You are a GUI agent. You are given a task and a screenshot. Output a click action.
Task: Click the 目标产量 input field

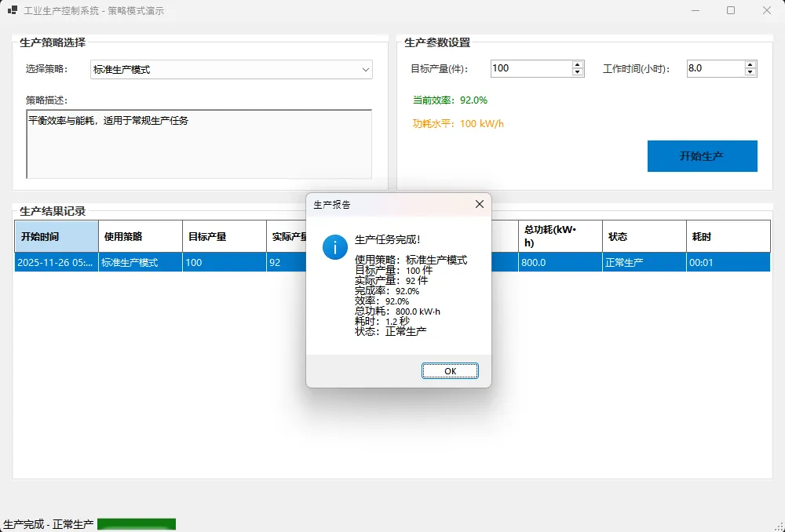[531, 68]
